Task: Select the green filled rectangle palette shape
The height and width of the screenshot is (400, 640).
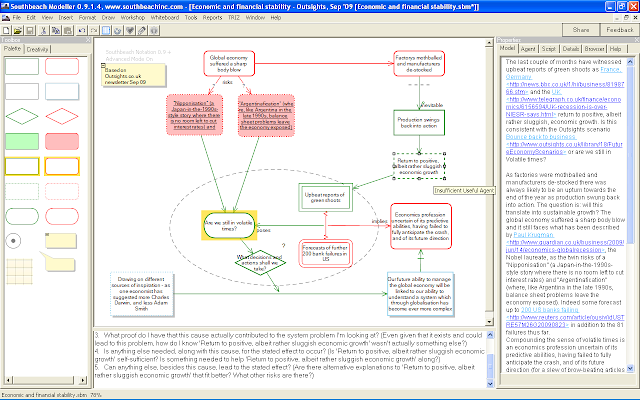Action: click(x=22, y=141)
